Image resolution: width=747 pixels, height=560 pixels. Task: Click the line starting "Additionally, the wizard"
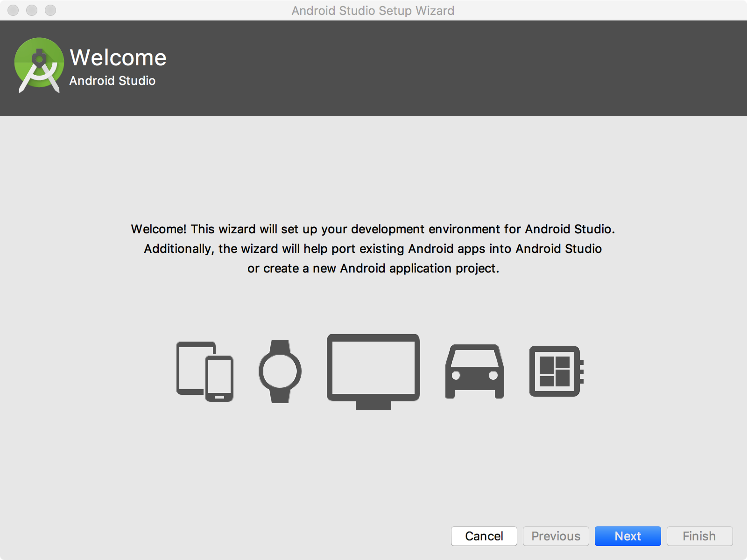pos(373,249)
